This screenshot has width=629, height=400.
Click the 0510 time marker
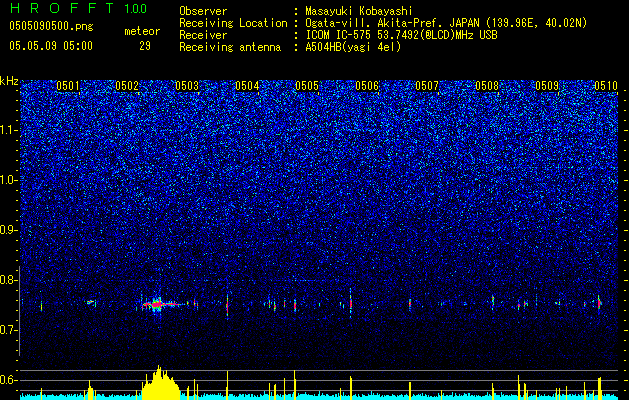606,85
